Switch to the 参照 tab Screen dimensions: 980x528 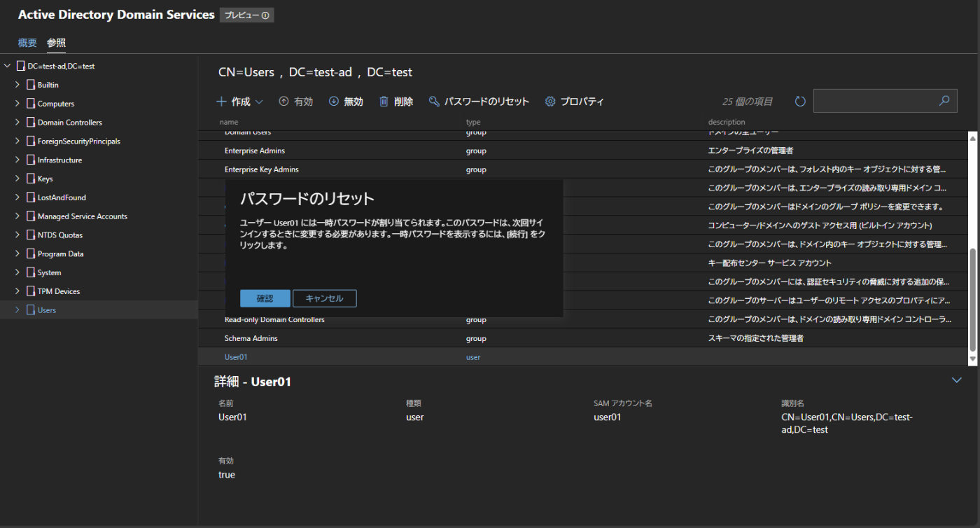pyautogui.click(x=56, y=43)
